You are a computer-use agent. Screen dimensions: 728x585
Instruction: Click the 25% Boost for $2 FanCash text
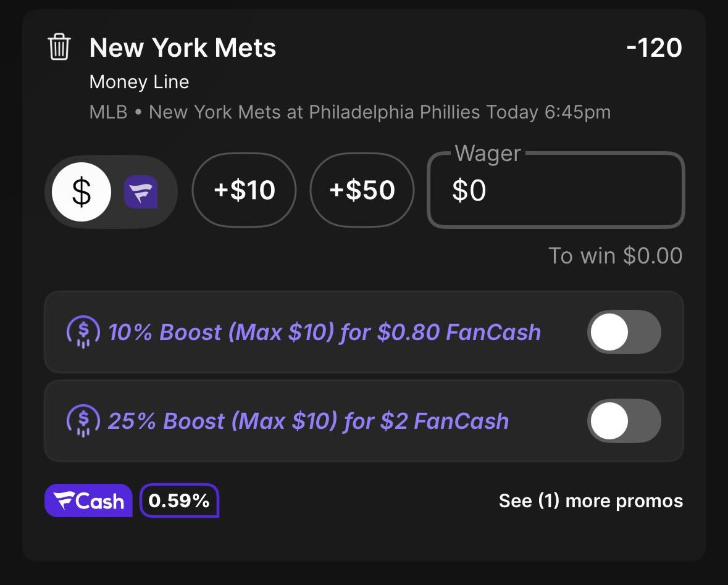(308, 421)
